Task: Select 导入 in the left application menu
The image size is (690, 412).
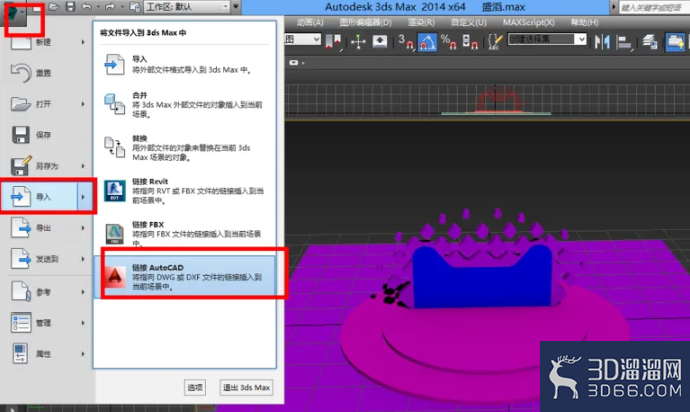Action: (x=48, y=196)
